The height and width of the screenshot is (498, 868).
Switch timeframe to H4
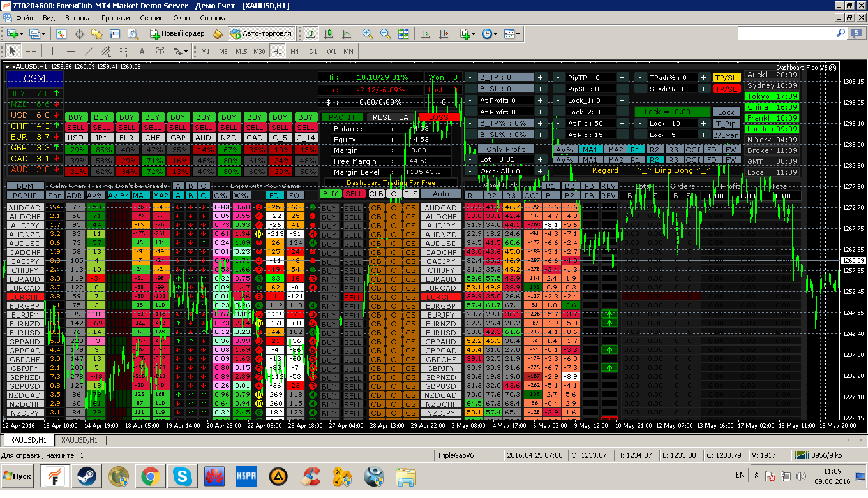(295, 51)
